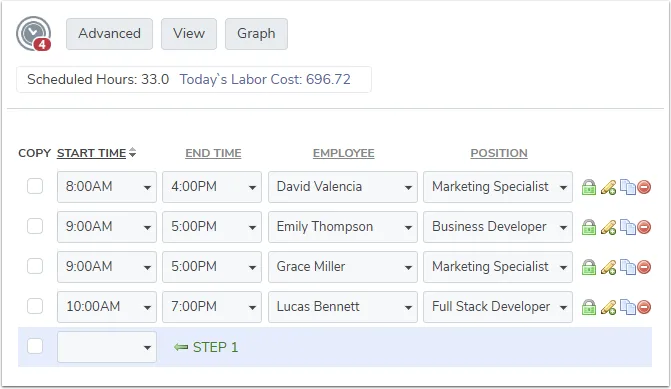Sort by the EMPLOYEE column header
Viewport: 671px width, 389px height.
[344, 153]
